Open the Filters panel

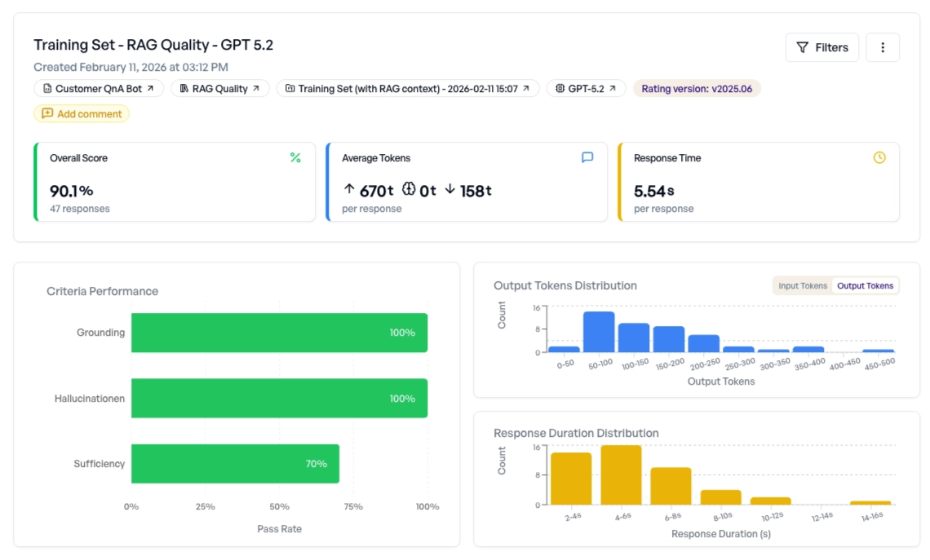tap(821, 47)
